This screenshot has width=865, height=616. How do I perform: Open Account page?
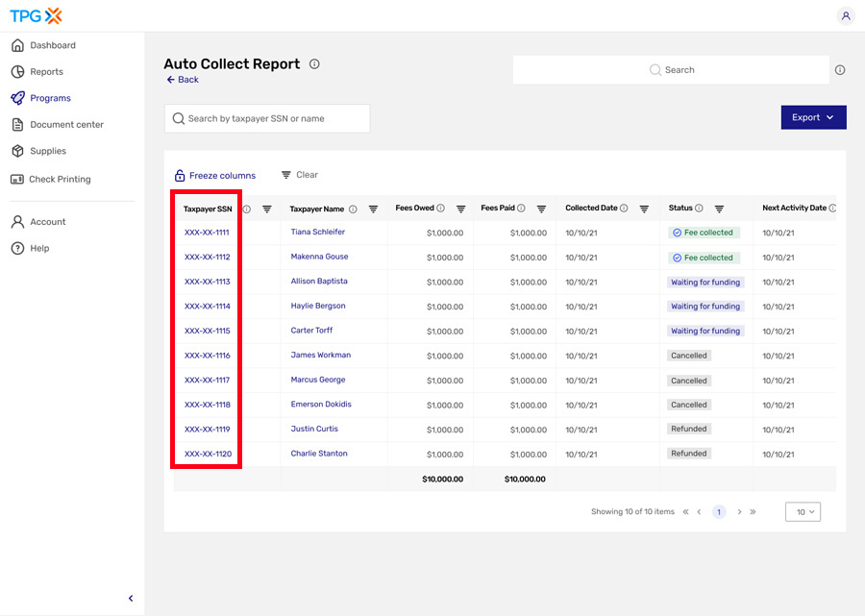coord(38,222)
